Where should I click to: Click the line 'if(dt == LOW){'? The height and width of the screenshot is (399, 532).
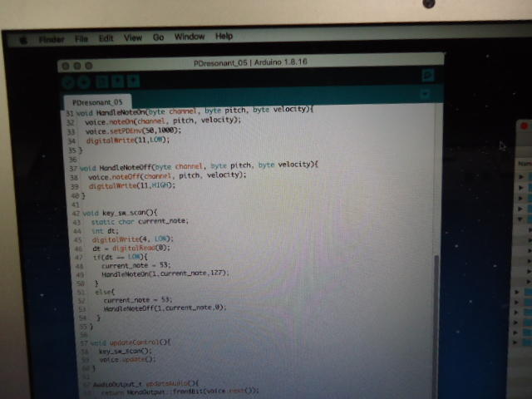click(120, 257)
